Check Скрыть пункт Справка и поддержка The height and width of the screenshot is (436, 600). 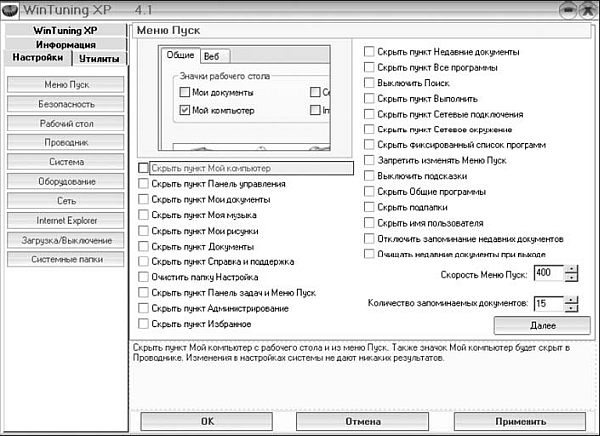143,261
